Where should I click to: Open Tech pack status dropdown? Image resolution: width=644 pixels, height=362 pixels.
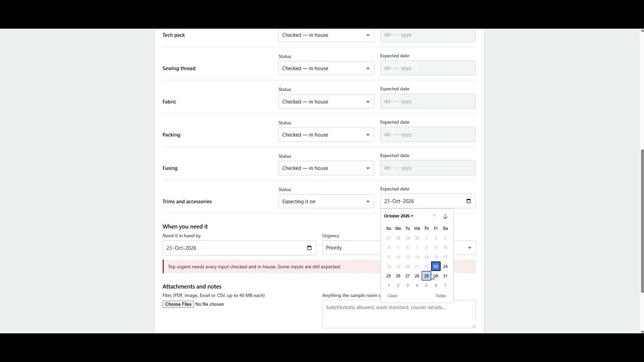point(326,35)
